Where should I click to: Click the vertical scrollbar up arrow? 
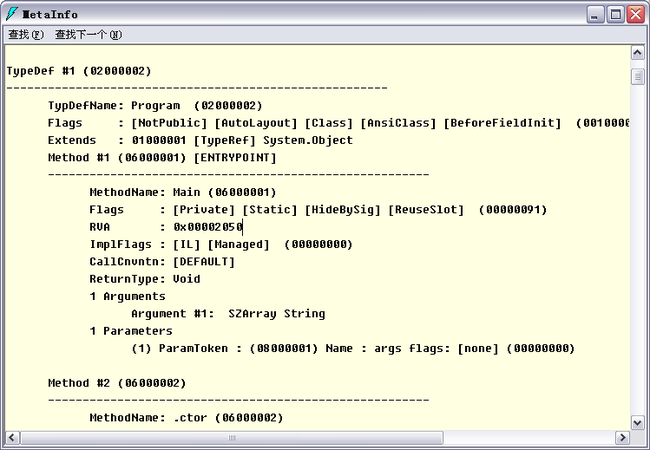point(638,53)
